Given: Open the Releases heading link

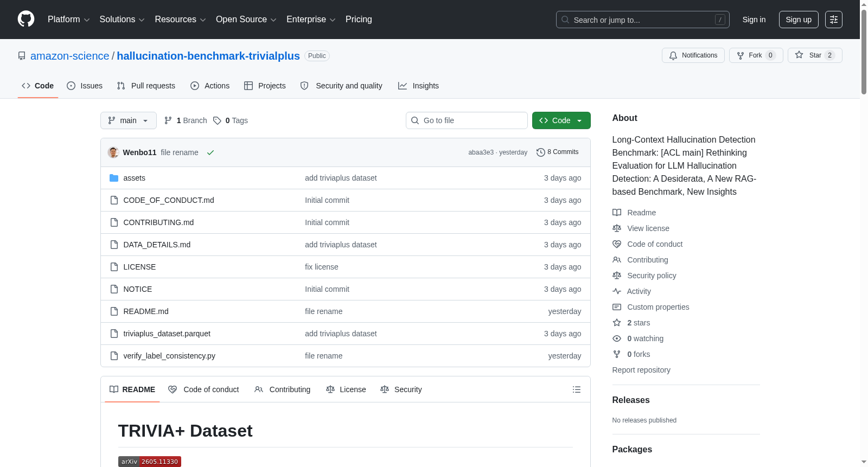Looking at the screenshot, I should point(630,400).
